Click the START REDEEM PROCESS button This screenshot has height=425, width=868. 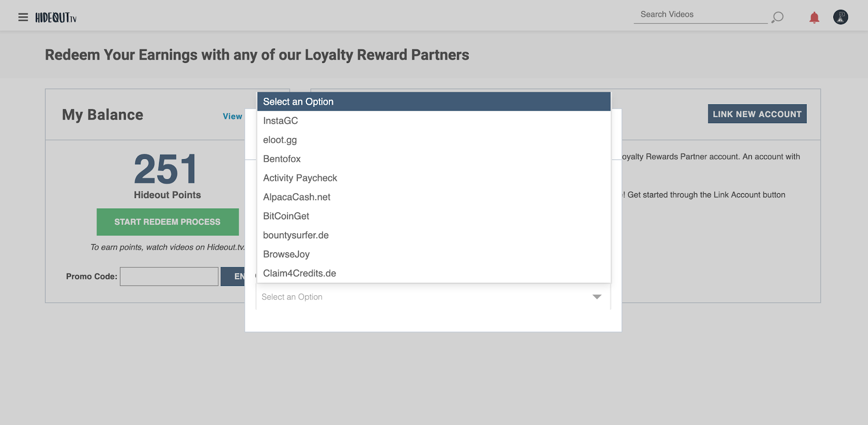pos(167,221)
